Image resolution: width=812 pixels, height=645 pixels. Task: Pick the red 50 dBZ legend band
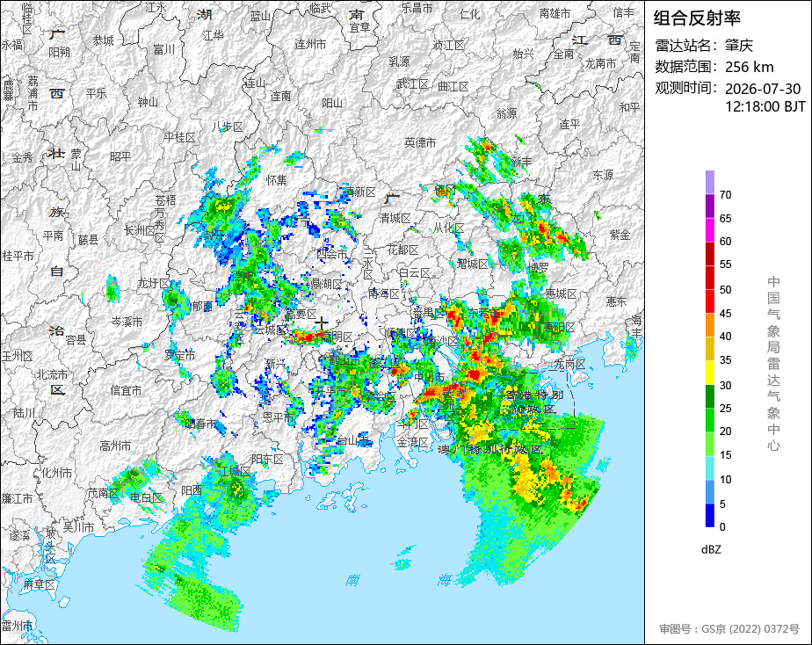pyautogui.click(x=709, y=278)
